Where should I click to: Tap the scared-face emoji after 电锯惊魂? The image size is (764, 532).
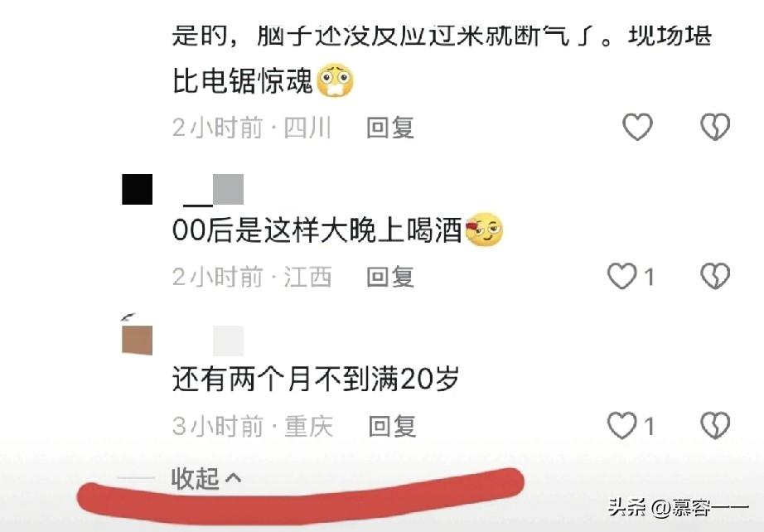336,80
